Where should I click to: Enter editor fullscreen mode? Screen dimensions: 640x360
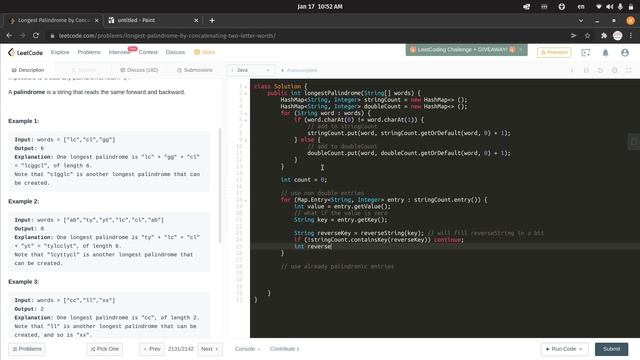(629, 70)
